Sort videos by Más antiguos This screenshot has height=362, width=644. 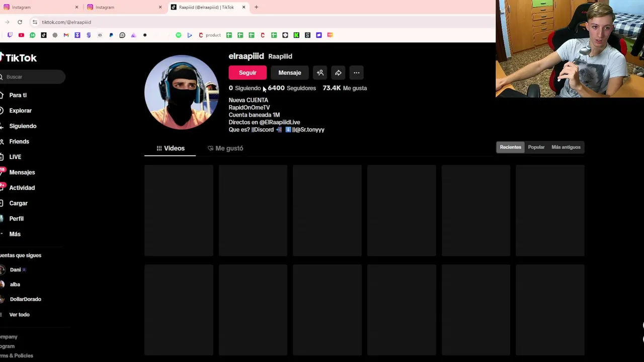566,147
